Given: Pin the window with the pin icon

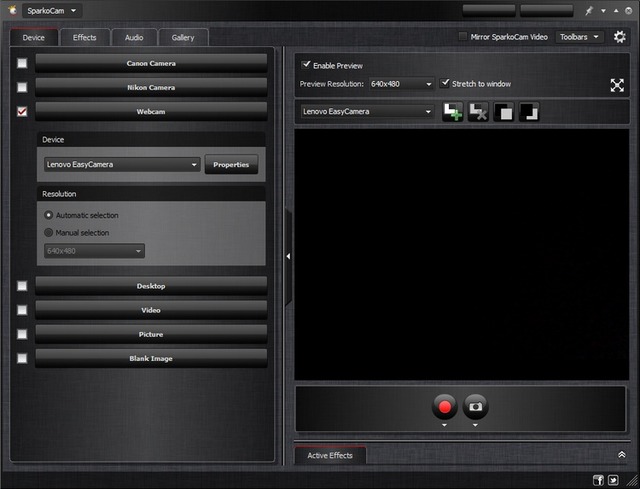Looking at the screenshot, I should [x=588, y=11].
